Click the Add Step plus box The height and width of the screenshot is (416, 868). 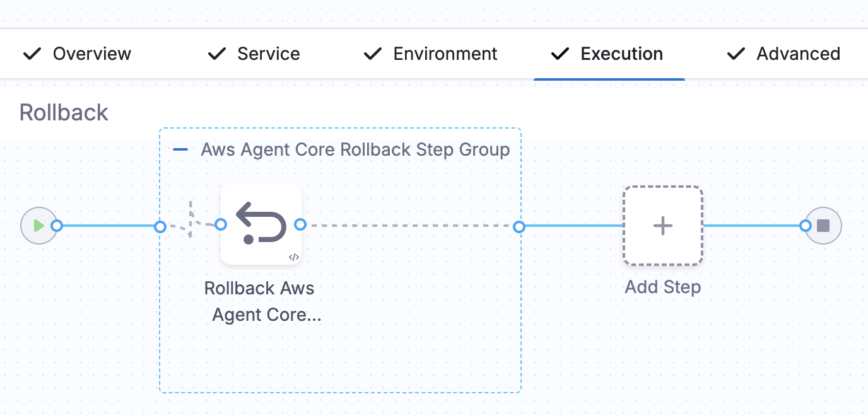pos(663,225)
